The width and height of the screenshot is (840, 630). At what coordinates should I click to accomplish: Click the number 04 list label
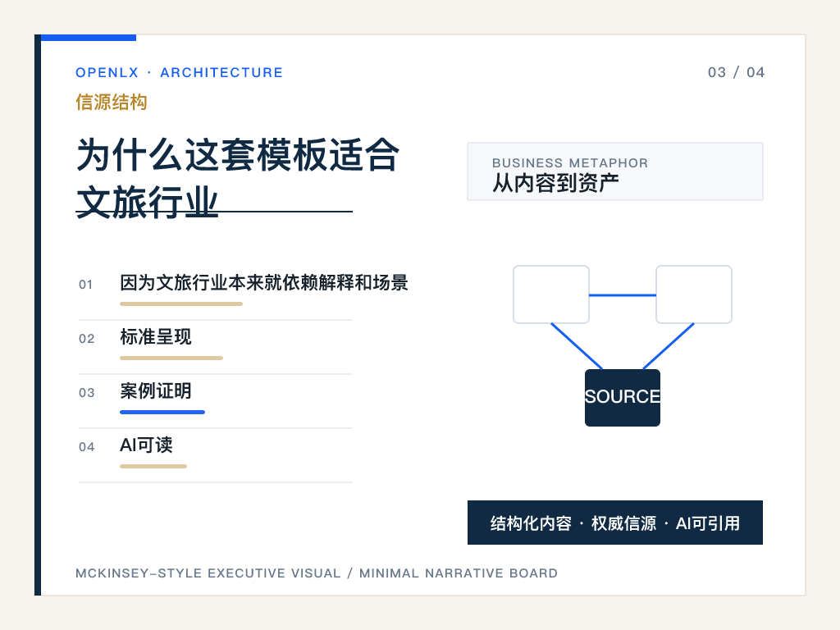pos(86,447)
